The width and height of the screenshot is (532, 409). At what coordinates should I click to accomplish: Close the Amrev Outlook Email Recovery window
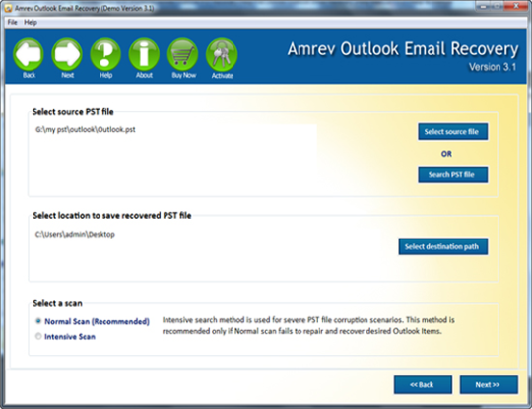[516, 6]
